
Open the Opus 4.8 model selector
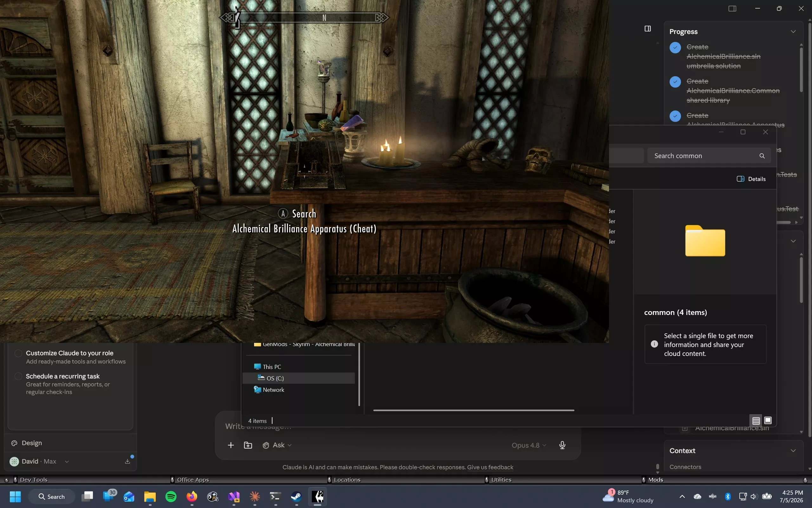(529, 445)
